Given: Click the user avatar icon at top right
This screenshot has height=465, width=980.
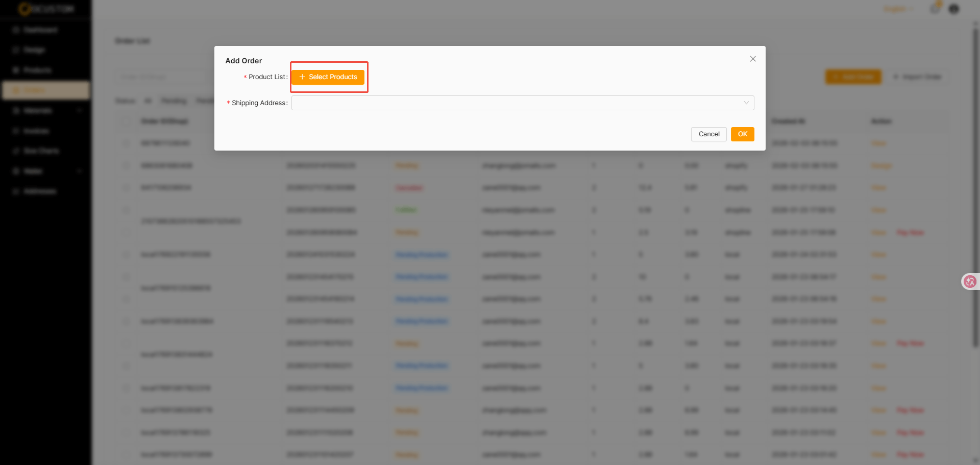Looking at the screenshot, I should [x=953, y=9].
